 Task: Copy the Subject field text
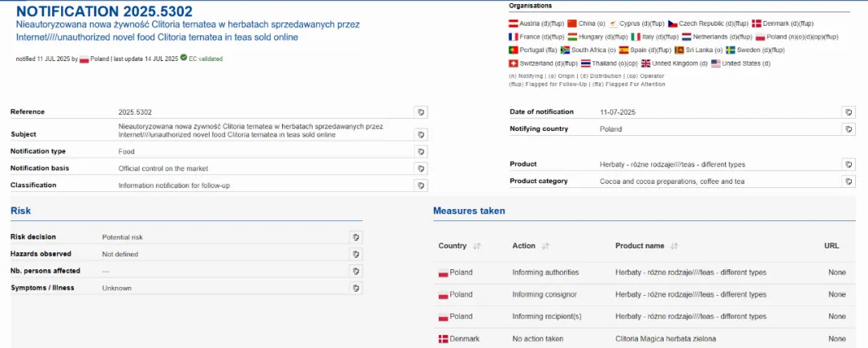[x=420, y=134]
